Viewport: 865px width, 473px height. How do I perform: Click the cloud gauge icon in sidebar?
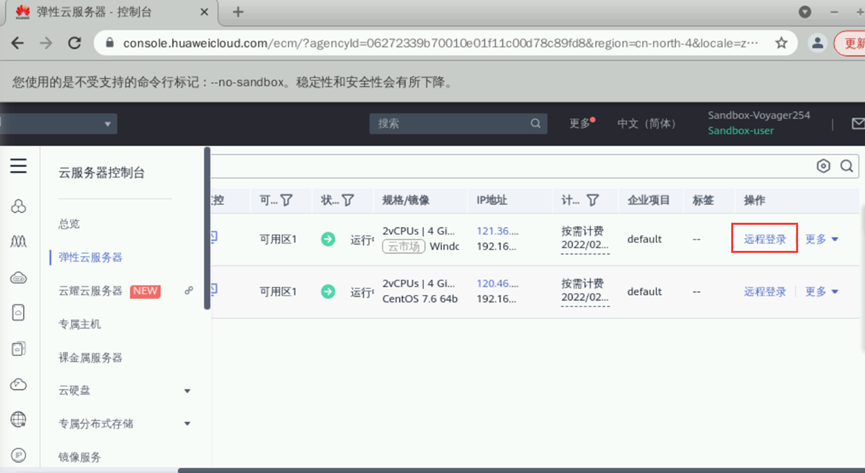point(18,384)
